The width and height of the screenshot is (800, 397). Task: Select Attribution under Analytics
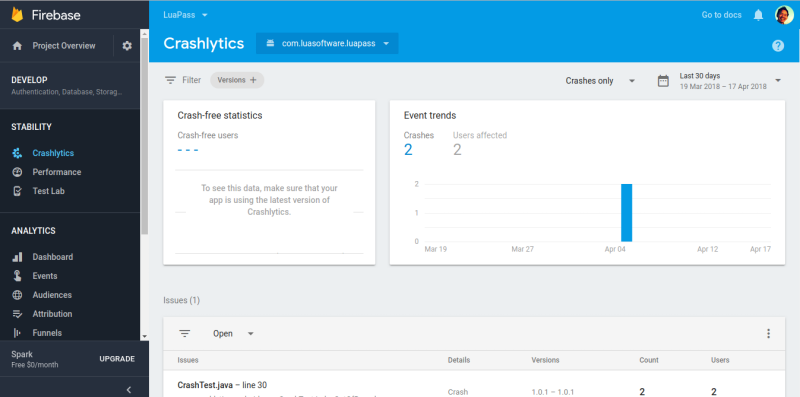coord(53,314)
